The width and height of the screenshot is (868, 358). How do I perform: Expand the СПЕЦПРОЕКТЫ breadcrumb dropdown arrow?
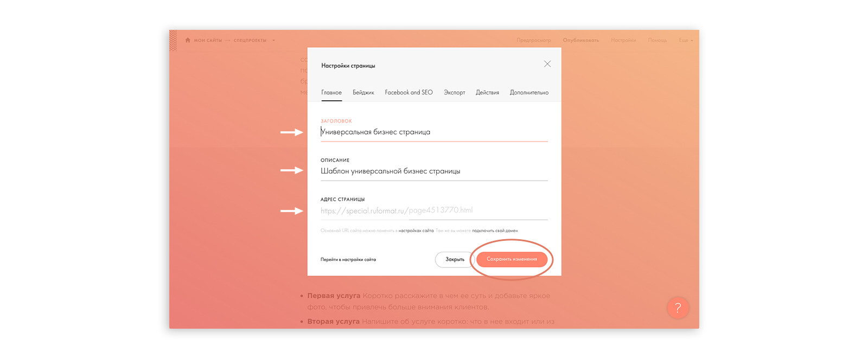tap(273, 41)
